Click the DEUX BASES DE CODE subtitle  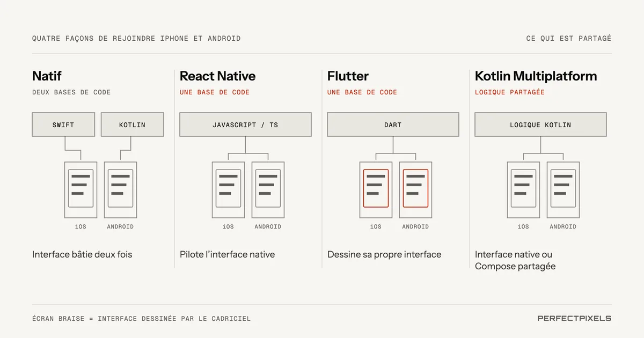(71, 92)
